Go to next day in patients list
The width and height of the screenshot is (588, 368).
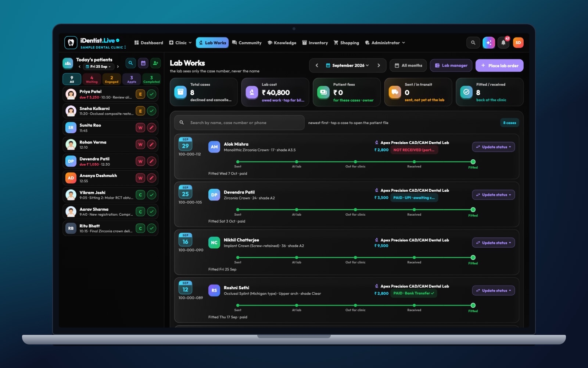coord(118,67)
